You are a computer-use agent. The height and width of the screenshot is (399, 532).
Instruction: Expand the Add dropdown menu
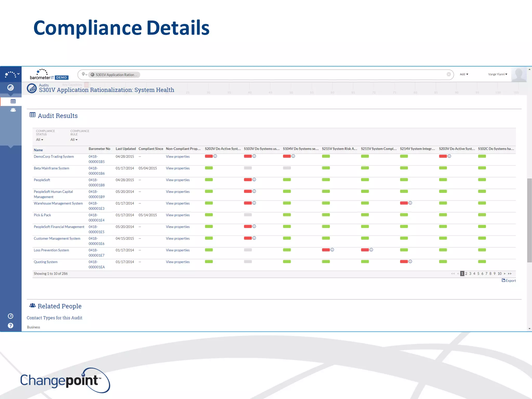(464, 74)
